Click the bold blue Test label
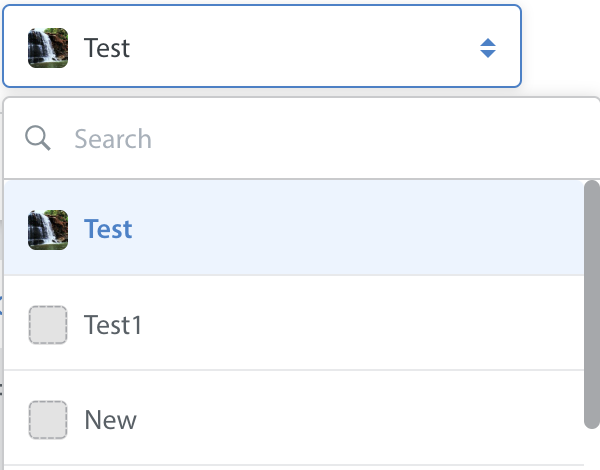Screen dimensions: 600x470 pos(108,229)
